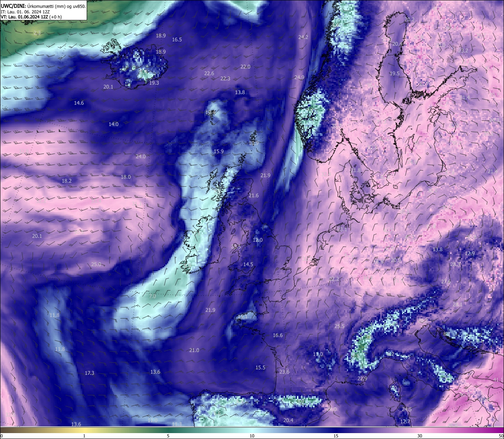Click the 25.0 value in the Atlantic
This screenshot has height=439, width=504.
pos(96,265)
